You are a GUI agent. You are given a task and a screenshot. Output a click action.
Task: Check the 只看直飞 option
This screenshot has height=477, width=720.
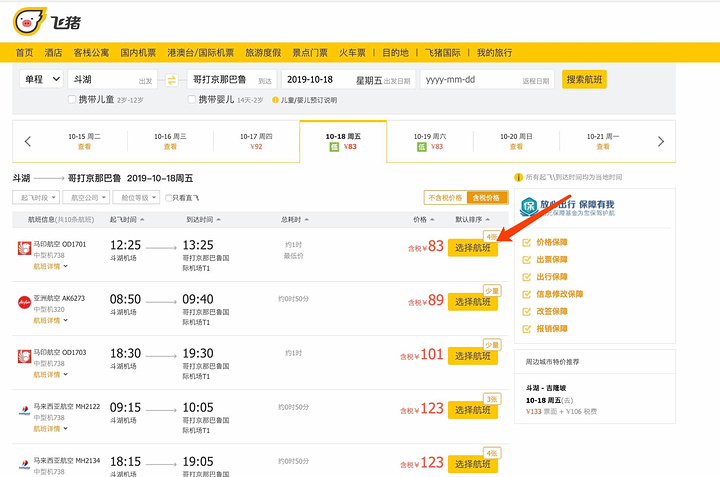pyautogui.click(x=169, y=198)
